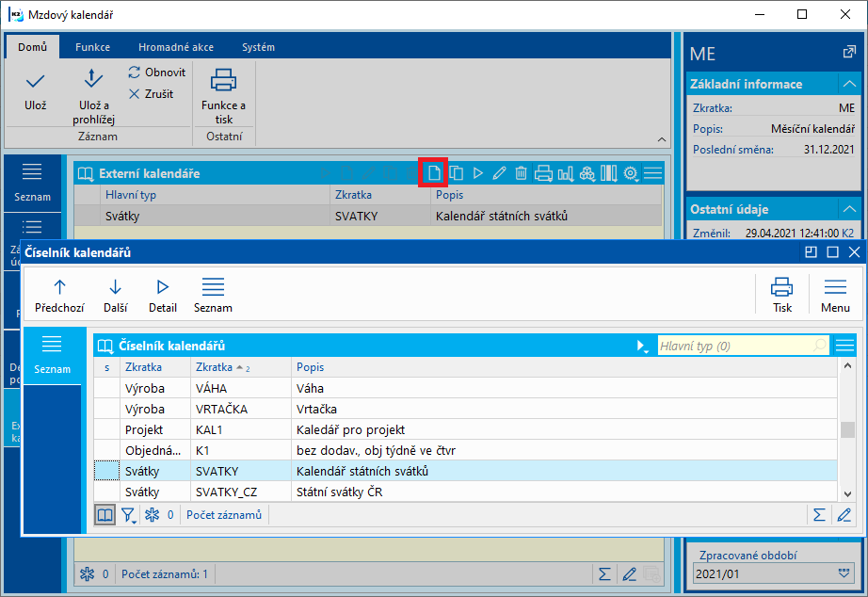Click the printer icon in Externí kalendáře toolbar
868x597 pixels.
coord(543,173)
